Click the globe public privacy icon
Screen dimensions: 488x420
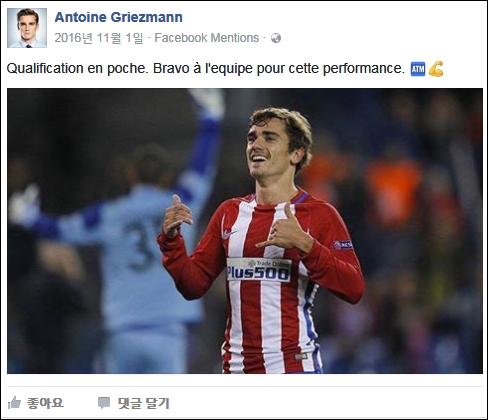tap(276, 38)
